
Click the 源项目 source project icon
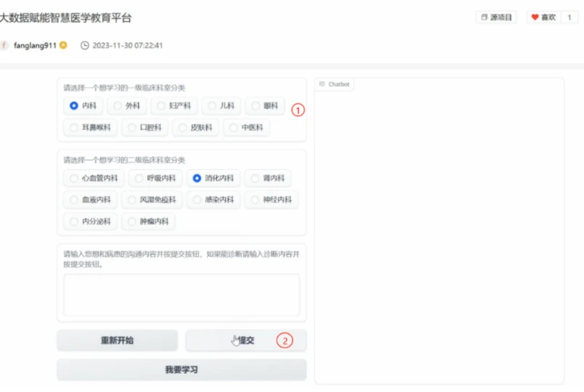coord(484,17)
